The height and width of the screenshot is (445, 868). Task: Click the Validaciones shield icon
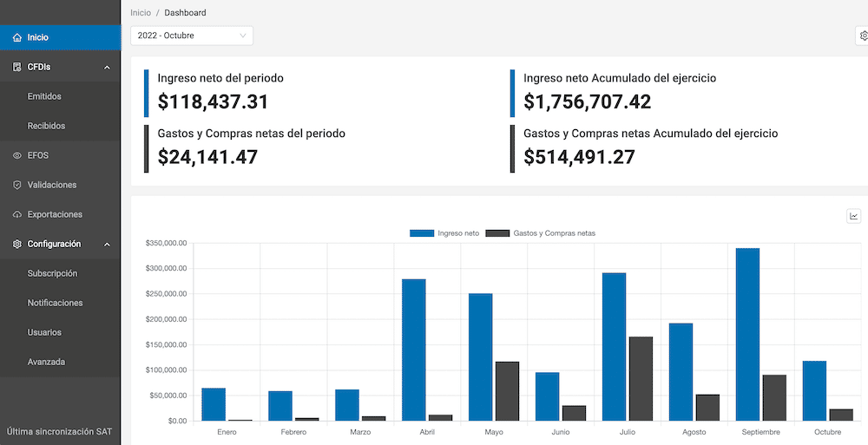[17, 186]
